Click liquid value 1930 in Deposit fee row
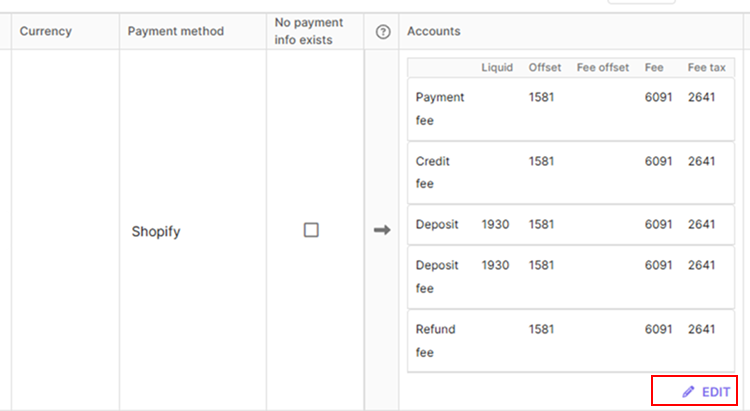The height and width of the screenshot is (411, 750). pos(495,265)
